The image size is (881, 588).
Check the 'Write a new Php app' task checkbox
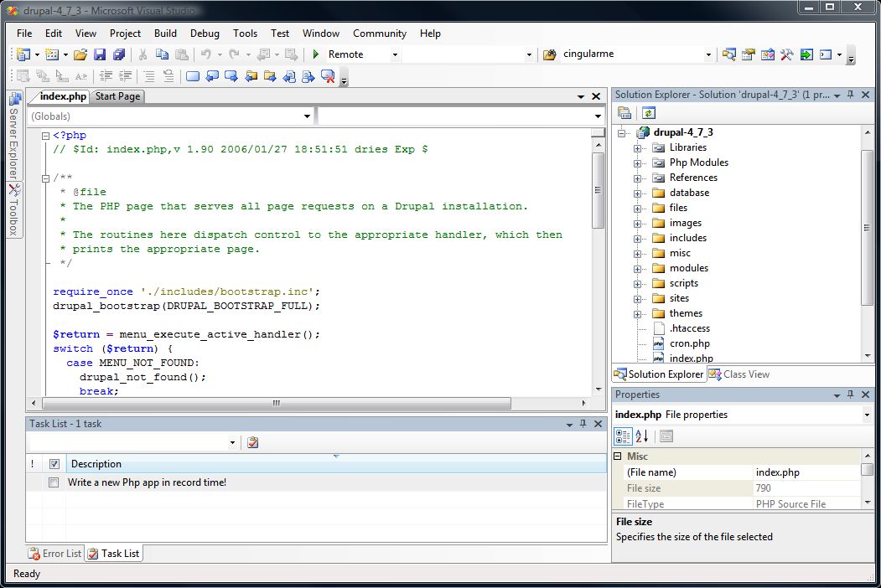(x=54, y=482)
